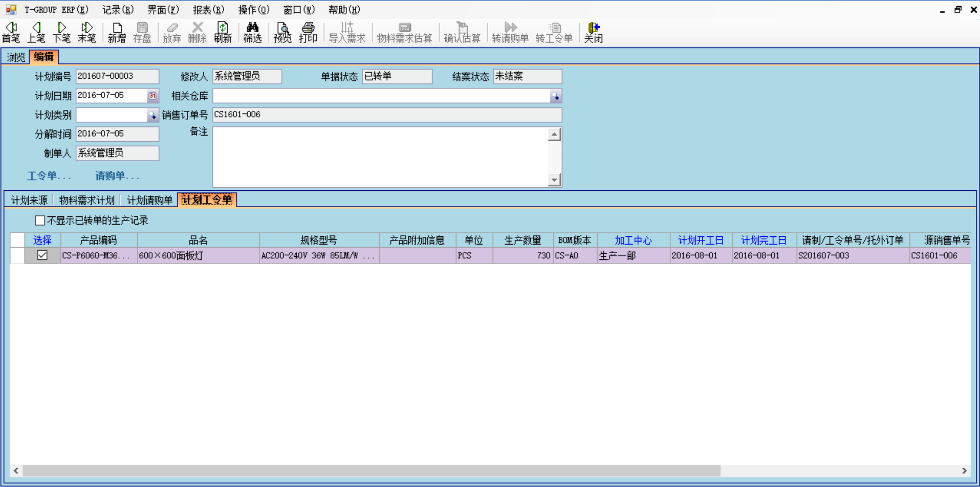Image resolution: width=980 pixels, height=487 pixels.
Task: Open the 界面(F) menu
Action: coord(163,10)
